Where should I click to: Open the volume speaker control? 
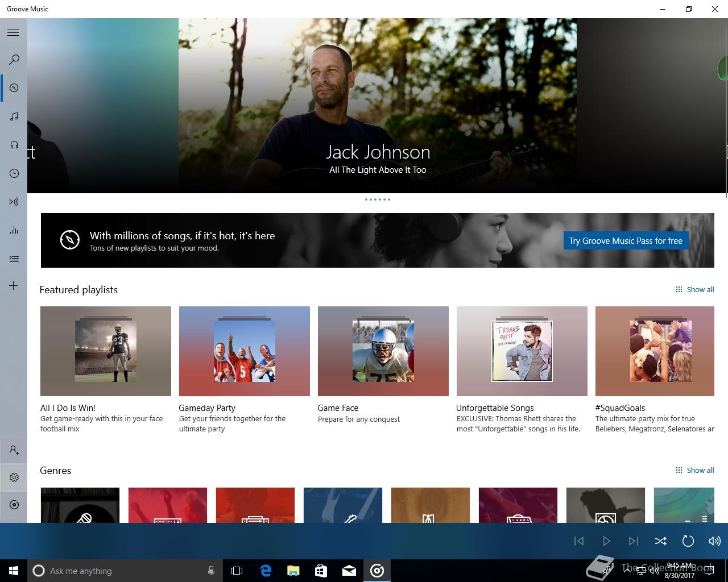coord(714,541)
